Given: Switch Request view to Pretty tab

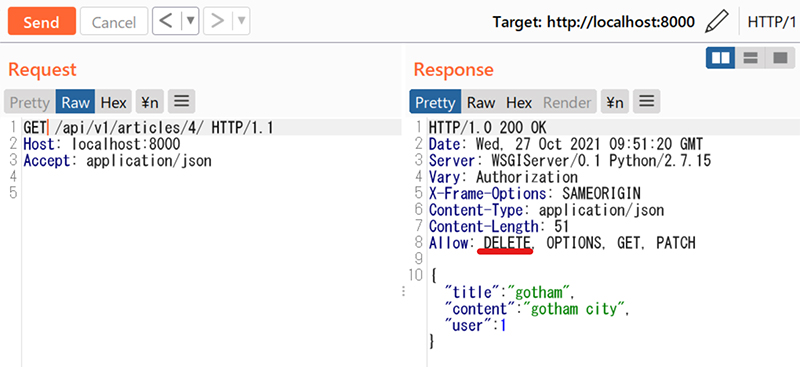Looking at the screenshot, I should [x=30, y=102].
